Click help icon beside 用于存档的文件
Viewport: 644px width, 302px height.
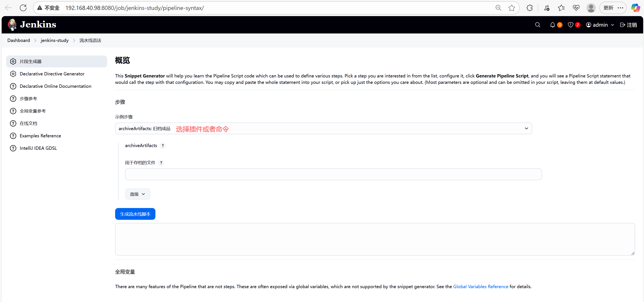click(161, 163)
